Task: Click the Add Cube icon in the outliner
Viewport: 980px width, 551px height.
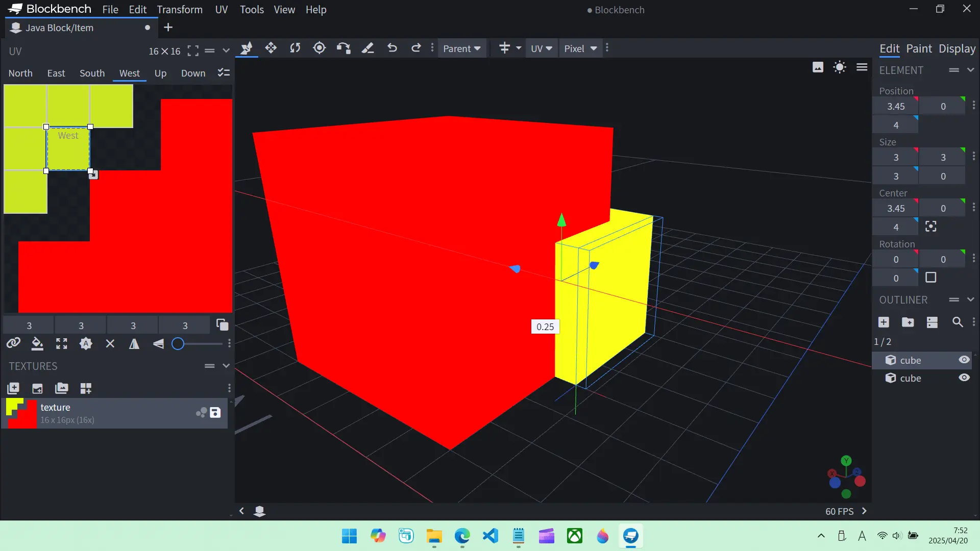Action: 884,322
